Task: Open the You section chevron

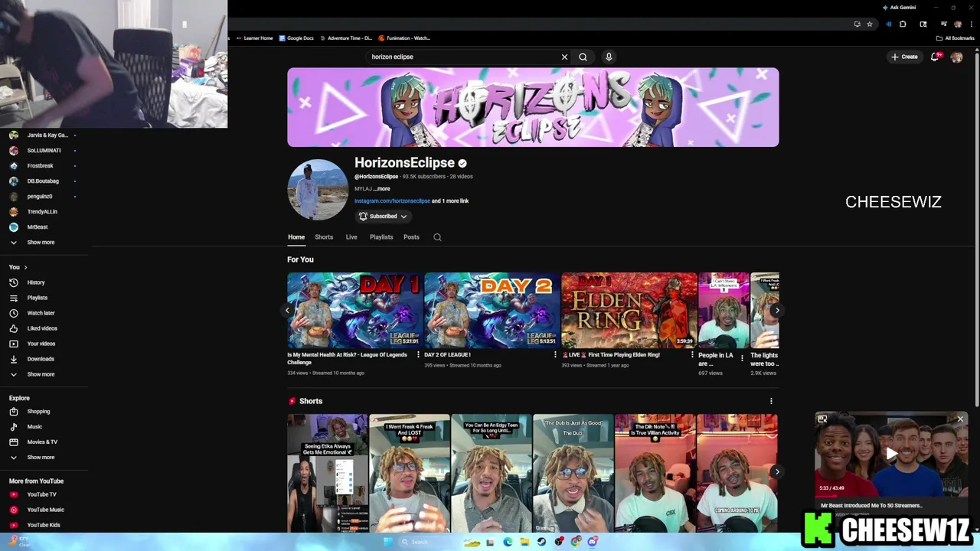Action: (25, 267)
